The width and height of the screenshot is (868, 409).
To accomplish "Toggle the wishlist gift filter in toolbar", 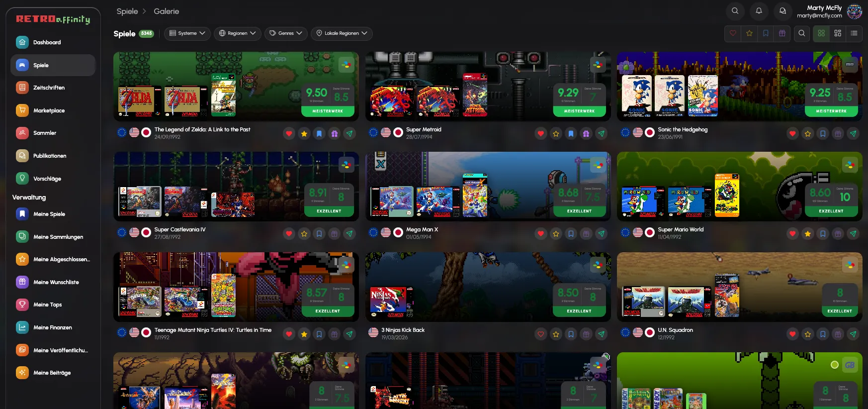I will click(782, 33).
